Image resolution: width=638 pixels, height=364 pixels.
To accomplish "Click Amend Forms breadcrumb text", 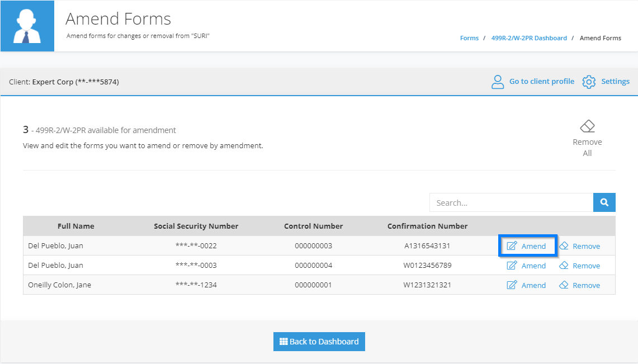I will point(600,38).
